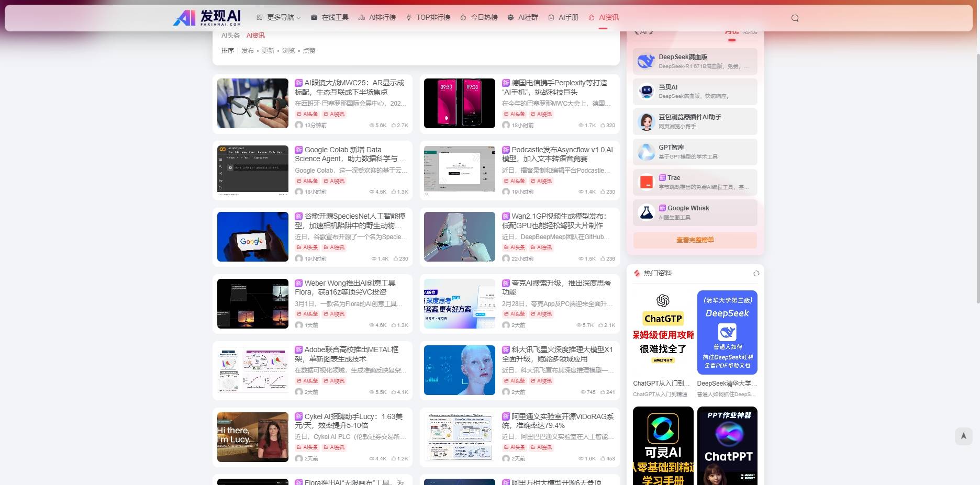The height and width of the screenshot is (485, 980).
Task: Sort articles by 更新
Action: tap(268, 51)
